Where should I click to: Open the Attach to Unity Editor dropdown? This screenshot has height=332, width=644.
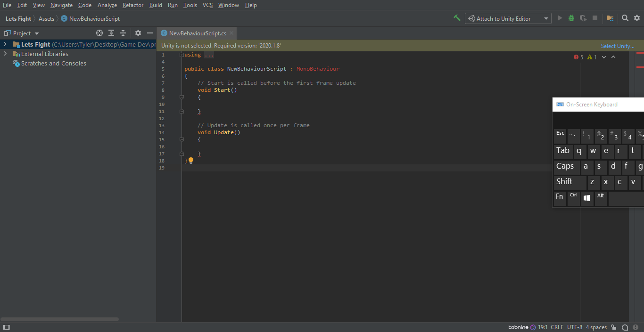[x=546, y=18]
